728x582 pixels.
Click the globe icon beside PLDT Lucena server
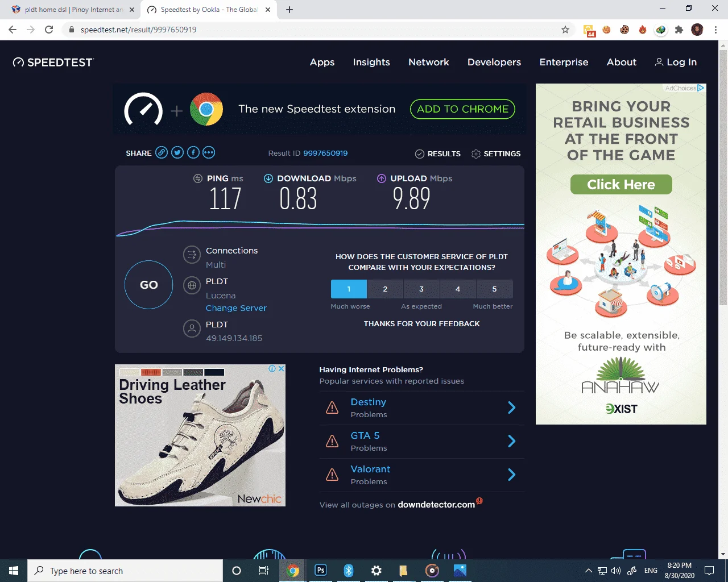coord(192,285)
